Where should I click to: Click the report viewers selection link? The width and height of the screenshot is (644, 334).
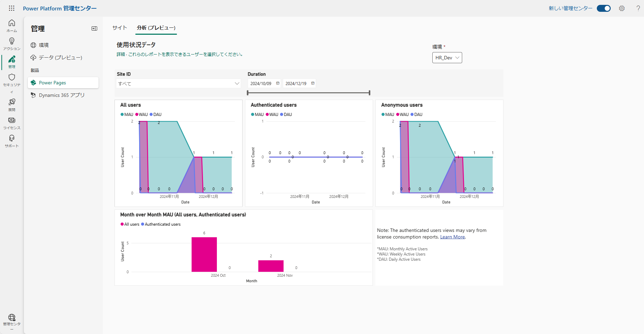pos(180,54)
